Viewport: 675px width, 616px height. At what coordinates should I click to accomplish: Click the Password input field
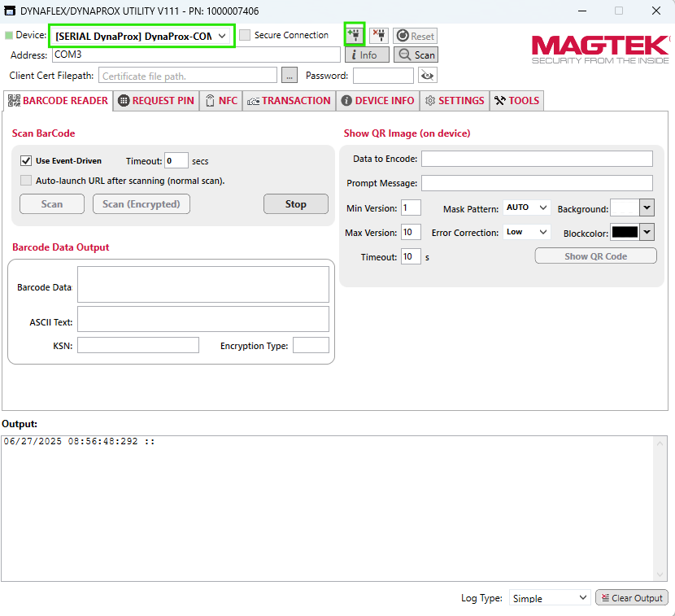pyautogui.click(x=383, y=76)
